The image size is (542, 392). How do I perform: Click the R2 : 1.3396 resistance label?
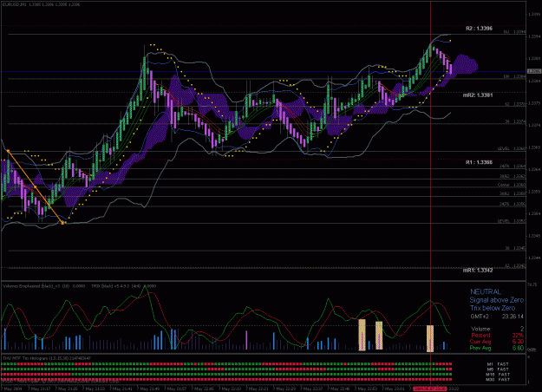pos(479,29)
